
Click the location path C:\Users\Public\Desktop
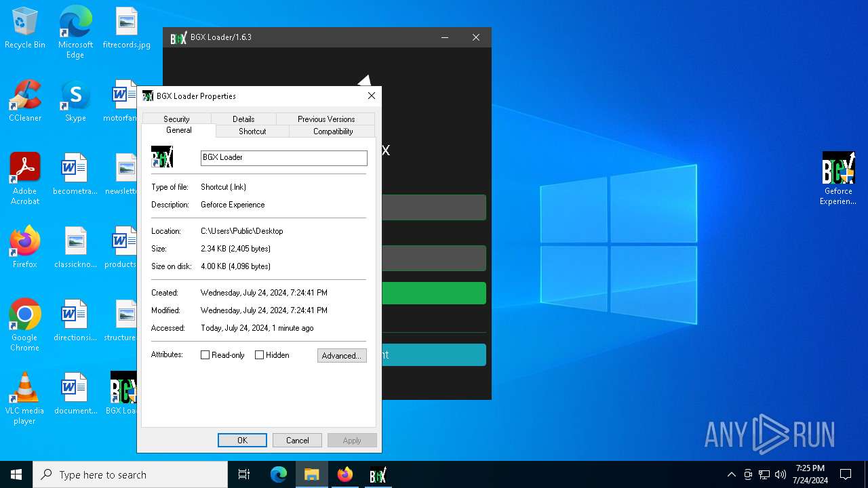tap(242, 231)
